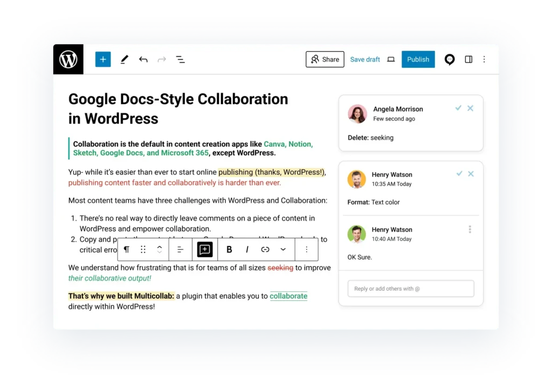Select the pencil Tools icon
The height and width of the screenshot is (392, 552).
click(x=125, y=59)
